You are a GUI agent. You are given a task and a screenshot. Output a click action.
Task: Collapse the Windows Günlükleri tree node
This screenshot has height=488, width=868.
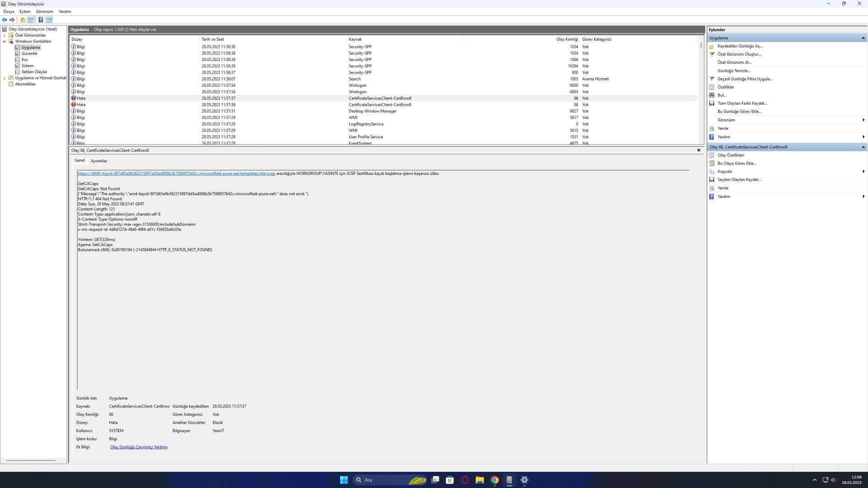(x=5, y=41)
